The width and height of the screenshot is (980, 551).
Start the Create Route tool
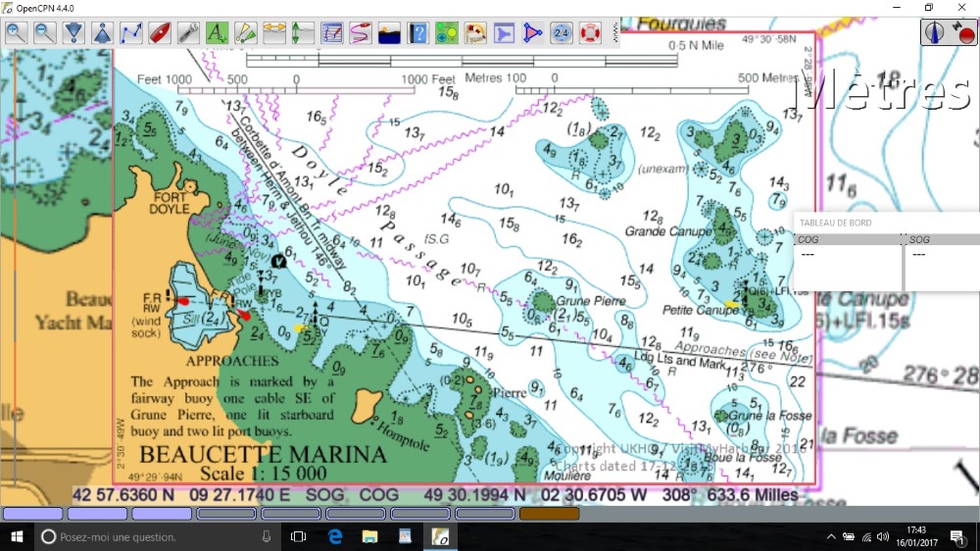pyautogui.click(x=131, y=32)
